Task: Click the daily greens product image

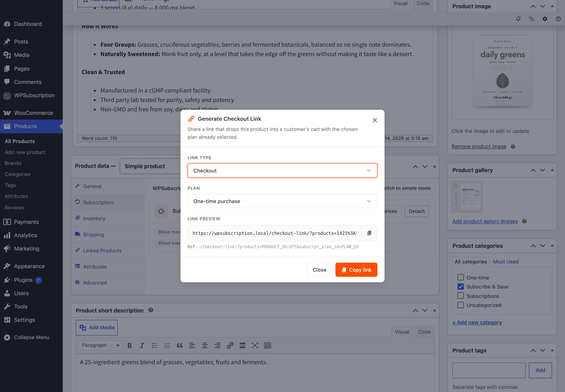Action: pos(502,71)
